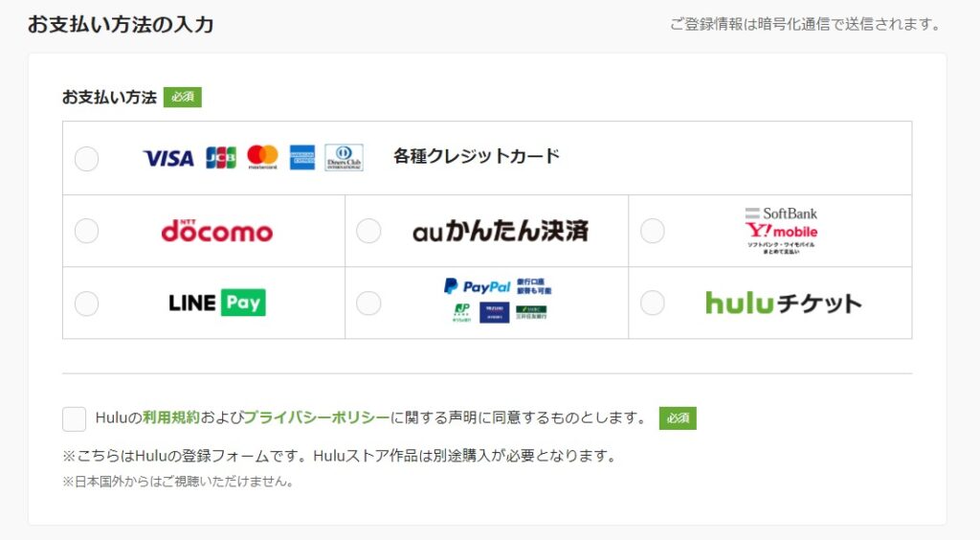Open the プライバシーポリシー link

[316, 417]
